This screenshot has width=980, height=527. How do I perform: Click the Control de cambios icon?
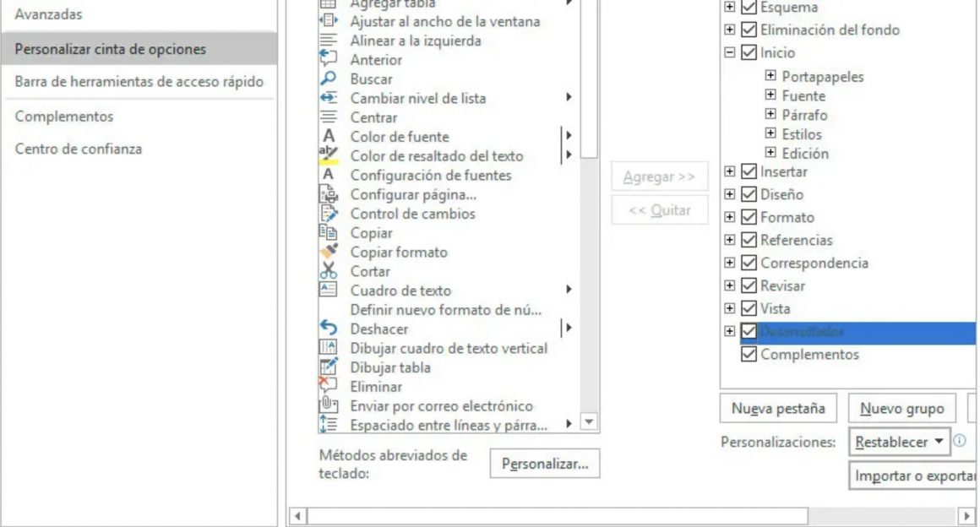329,214
